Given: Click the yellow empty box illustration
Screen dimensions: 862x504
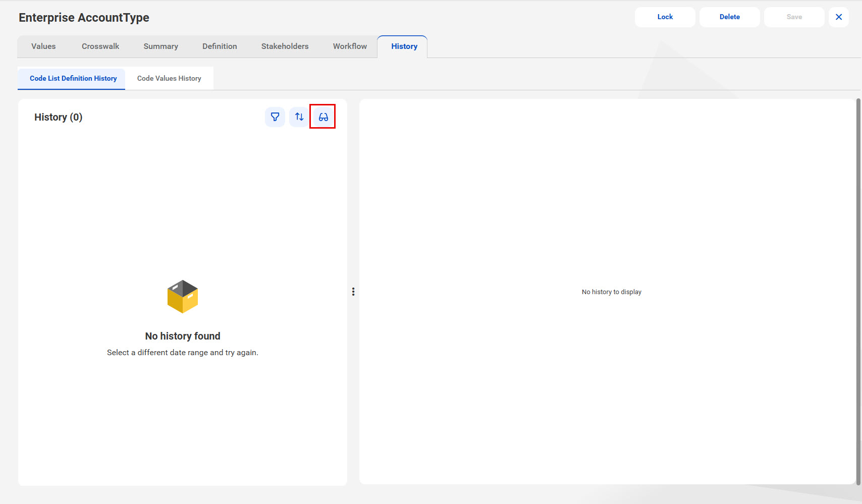Looking at the screenshot, I should (x=183, y=297).
